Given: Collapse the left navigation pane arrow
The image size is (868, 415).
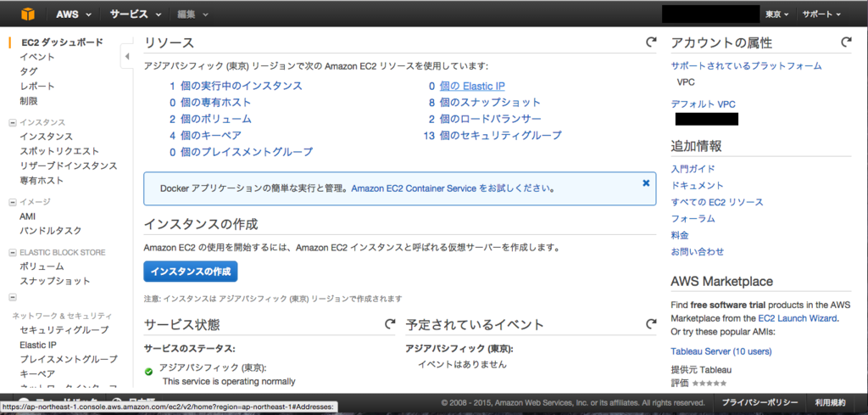Looking at the screenshot, I should pos(127,56).
